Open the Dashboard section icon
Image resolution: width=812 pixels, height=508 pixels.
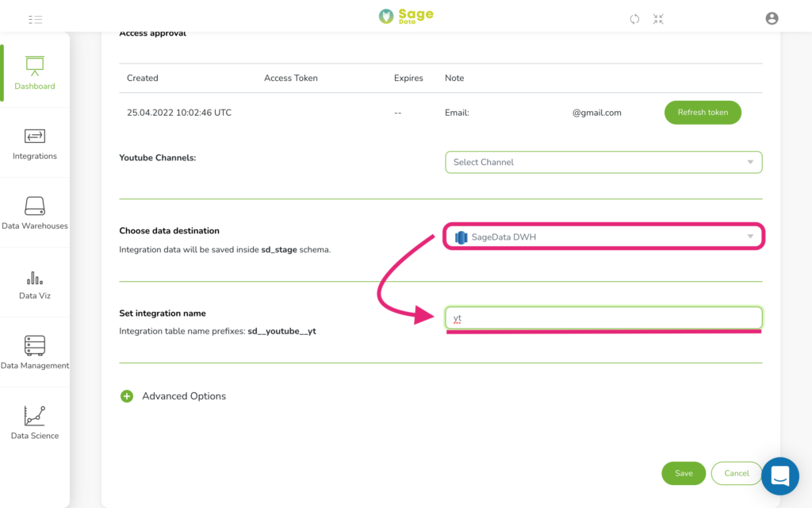(x=35, y=66)
